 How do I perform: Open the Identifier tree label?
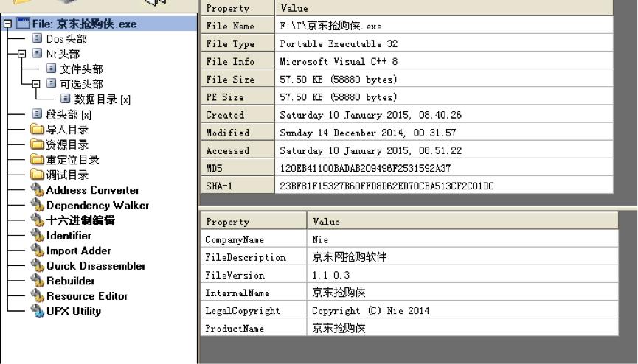[69, 236]
